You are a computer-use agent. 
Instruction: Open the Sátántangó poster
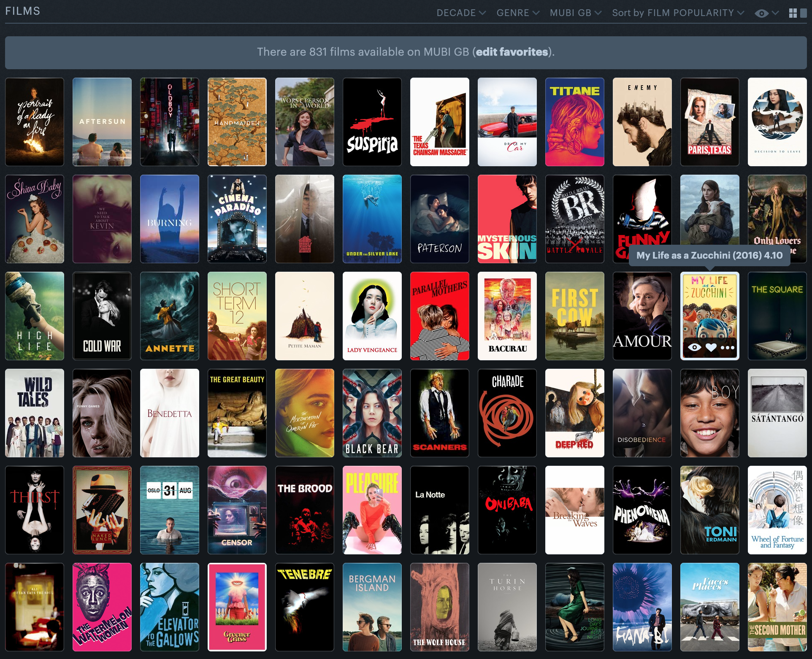[777, 413]
